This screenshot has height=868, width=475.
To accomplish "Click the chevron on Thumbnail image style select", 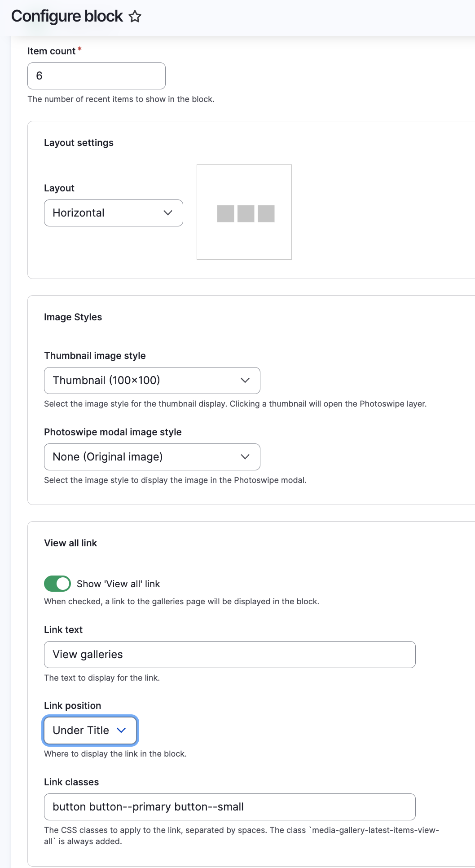I will click(x=245, y=381).
